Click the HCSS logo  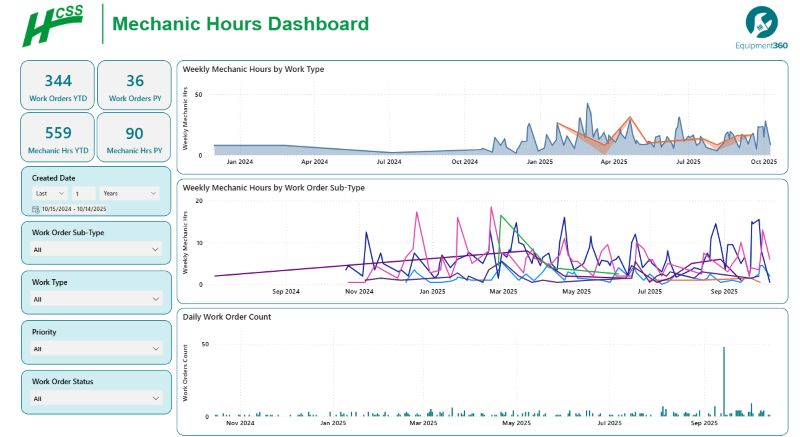(x=55, y=25)
